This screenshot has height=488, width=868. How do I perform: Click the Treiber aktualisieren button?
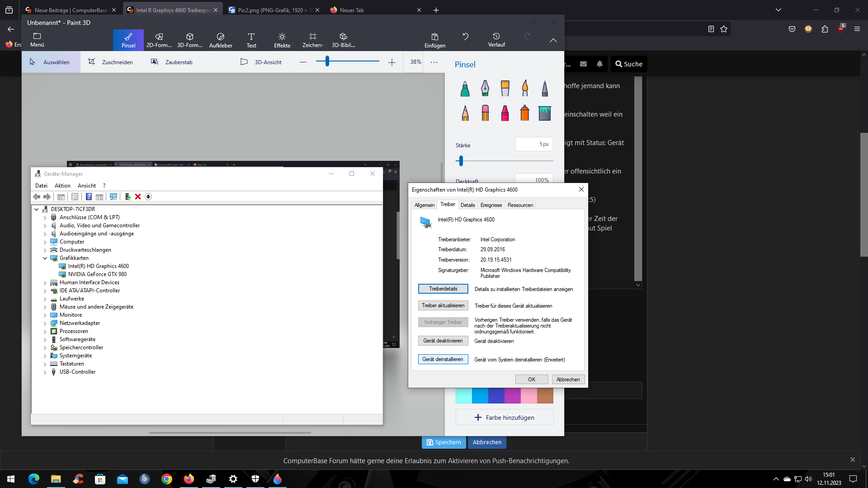(443, 305)
